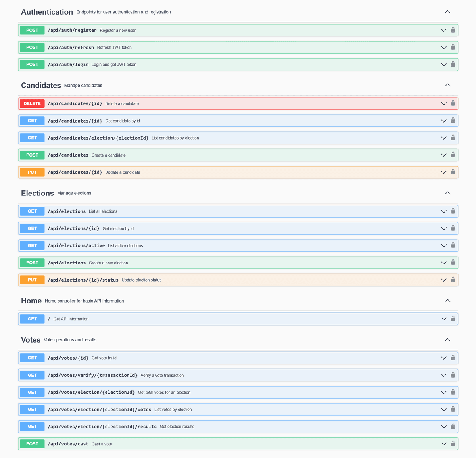
Task: Click the padlock on PUT /api/elections/{id}/status
Action: pyautogui.click(x=453, y=280)
